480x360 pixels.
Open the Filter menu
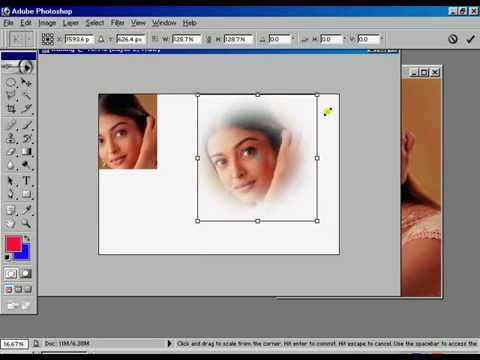118,23
